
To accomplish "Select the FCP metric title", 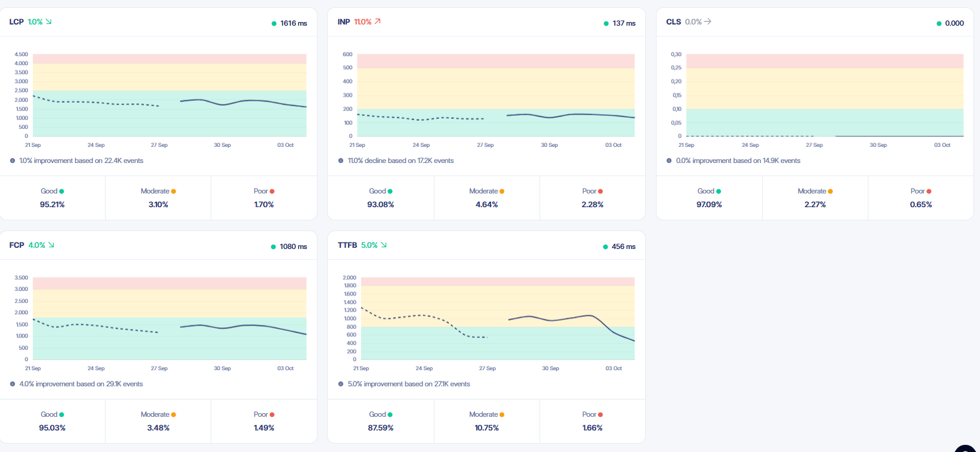I will pyautogui.click(x=17, y=245).
